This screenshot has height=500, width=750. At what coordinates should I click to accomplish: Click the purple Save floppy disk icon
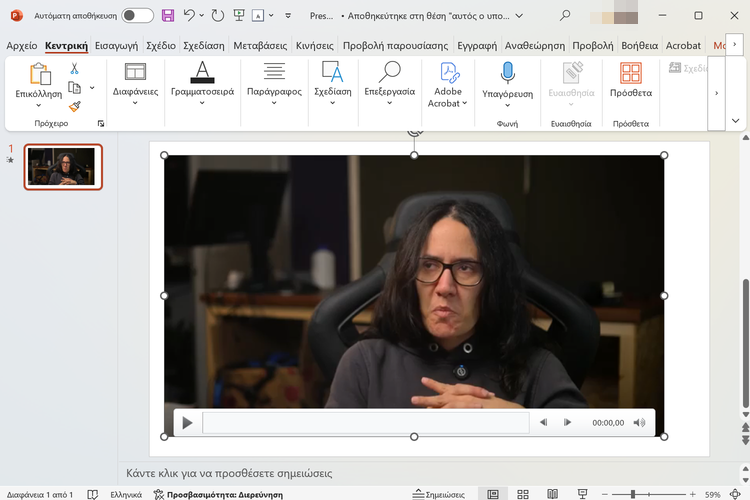168,15
